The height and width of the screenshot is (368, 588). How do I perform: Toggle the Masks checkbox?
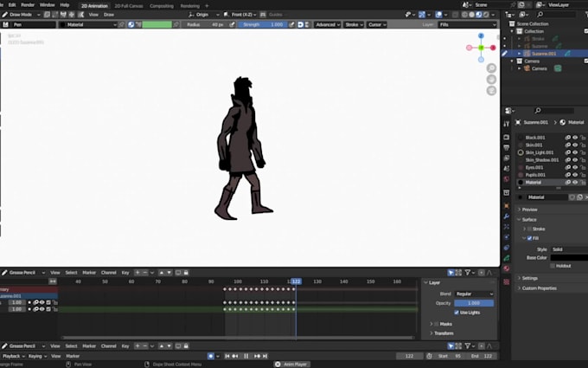point(436,324)
